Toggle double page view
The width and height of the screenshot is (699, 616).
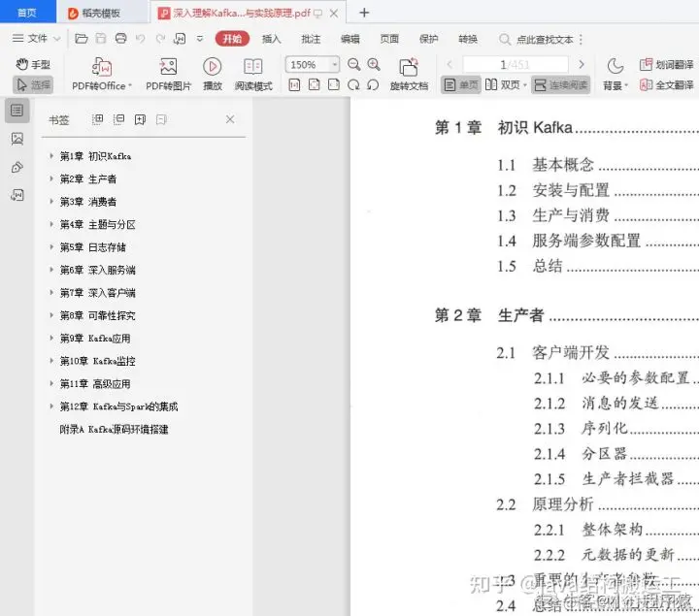point(506,84)
